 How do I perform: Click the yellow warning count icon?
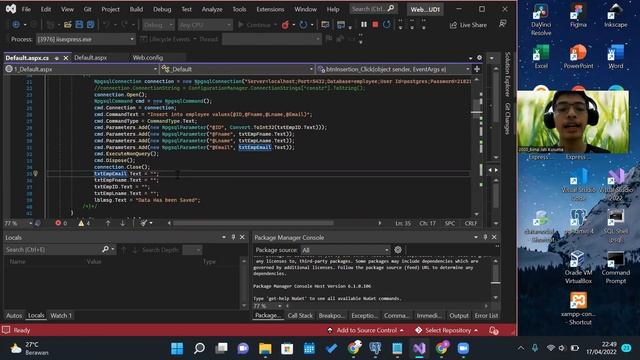click(x=81, y=223)
